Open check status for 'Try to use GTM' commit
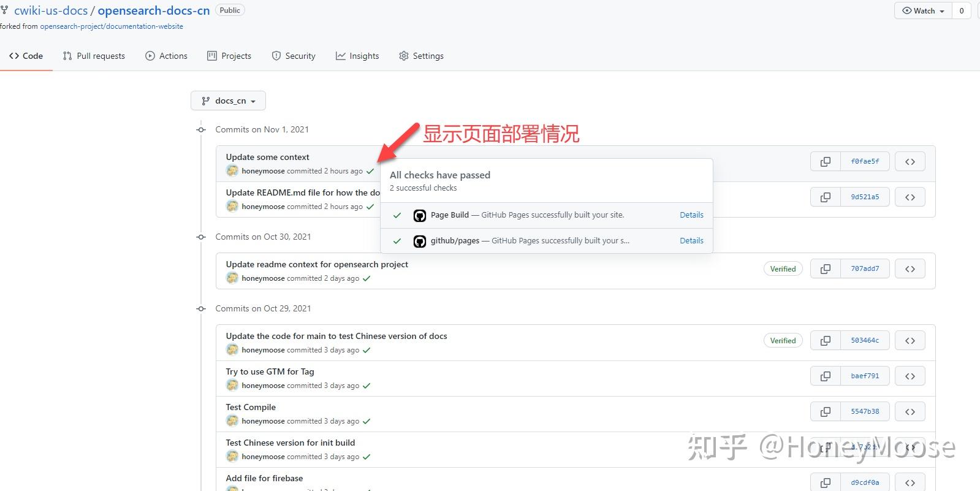 [367, 386]
